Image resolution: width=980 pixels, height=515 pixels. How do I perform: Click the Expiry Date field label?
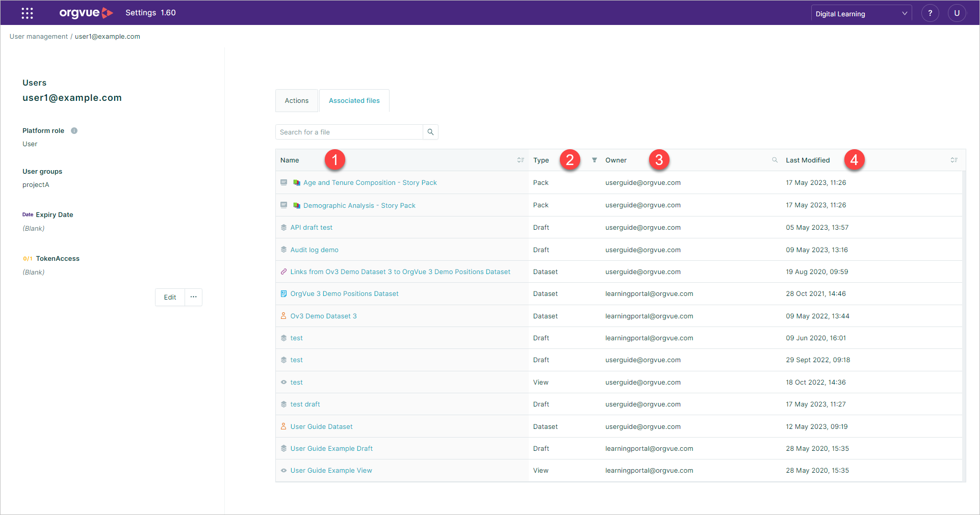coord(55,215)
